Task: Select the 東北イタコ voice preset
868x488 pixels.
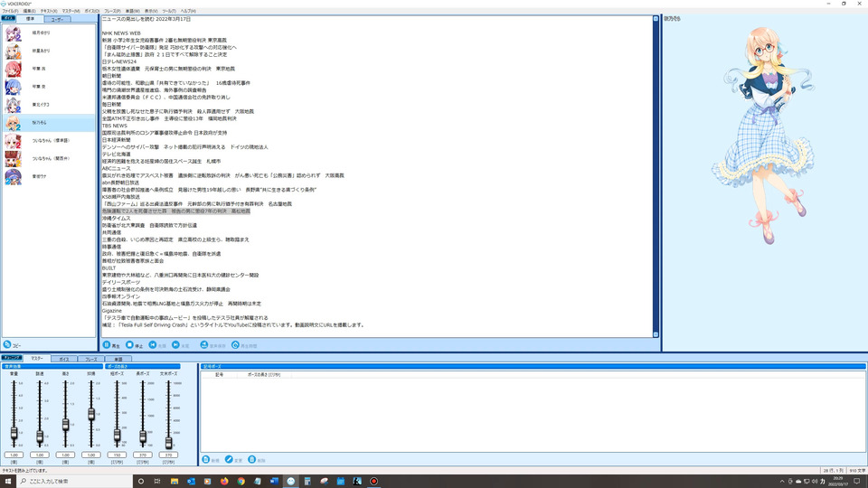Action: pos(49,105)
